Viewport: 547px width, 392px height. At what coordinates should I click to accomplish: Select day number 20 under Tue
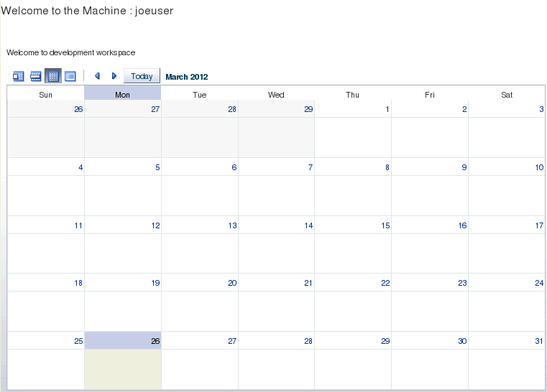[x=232, y=283]
